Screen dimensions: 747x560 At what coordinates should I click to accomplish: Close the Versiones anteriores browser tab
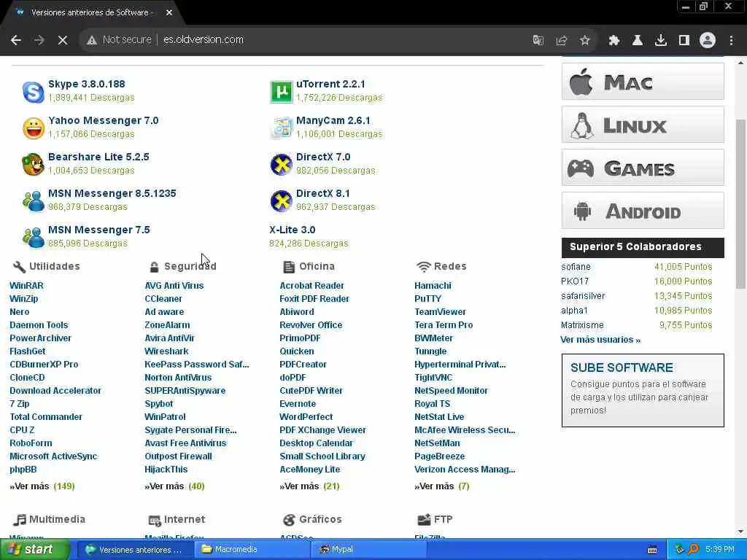click(169, 13)
